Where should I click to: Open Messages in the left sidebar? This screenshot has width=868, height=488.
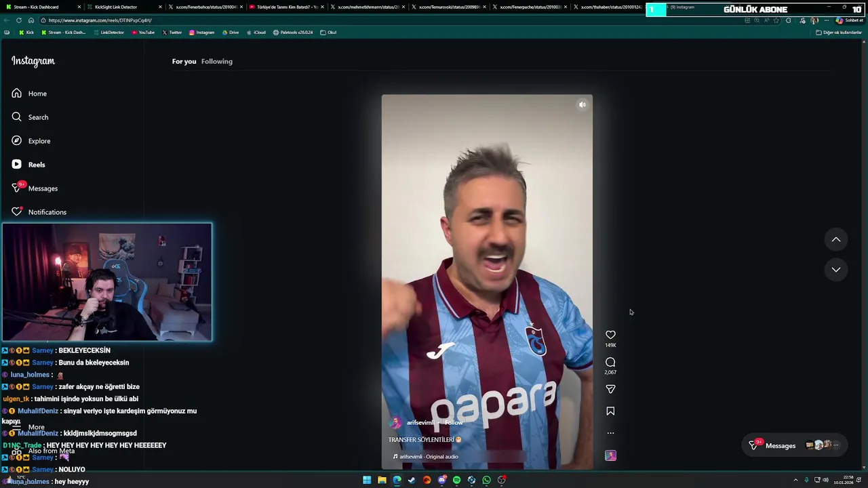(35, 188)
